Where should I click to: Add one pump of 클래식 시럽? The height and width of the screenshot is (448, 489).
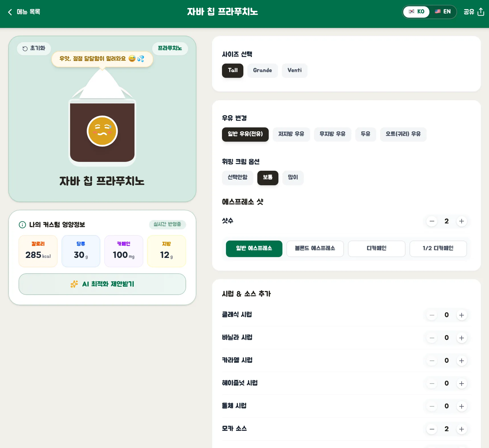[x=462, y=315]
